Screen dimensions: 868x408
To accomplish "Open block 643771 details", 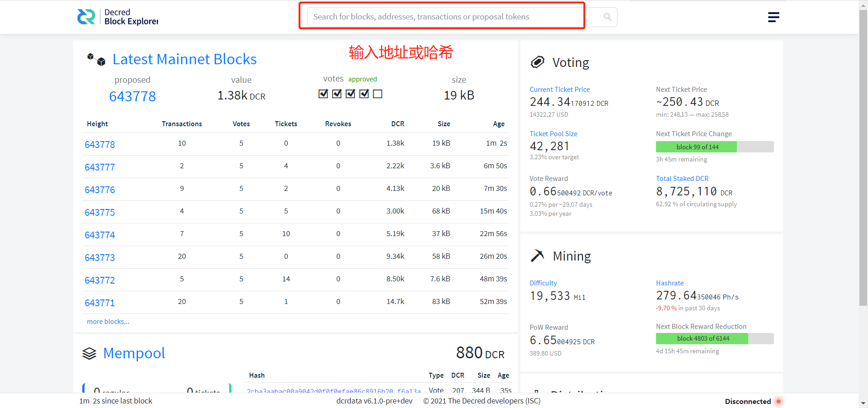I will tap(100, 303).
